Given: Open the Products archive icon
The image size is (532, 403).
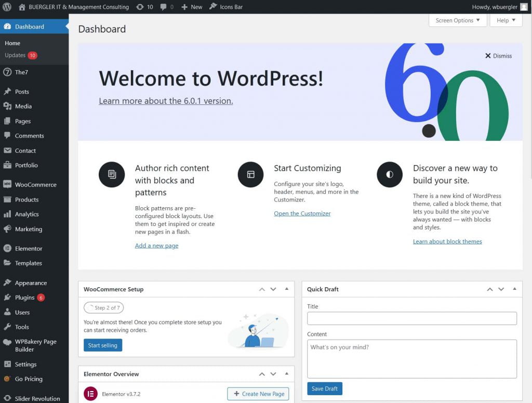Looking at the screenshot, I should click(7, 199).
